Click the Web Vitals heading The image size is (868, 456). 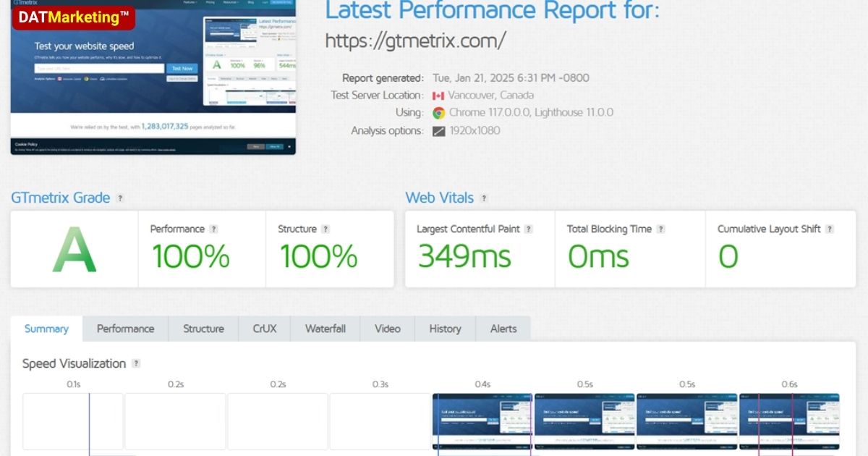(x=440, y=198)
